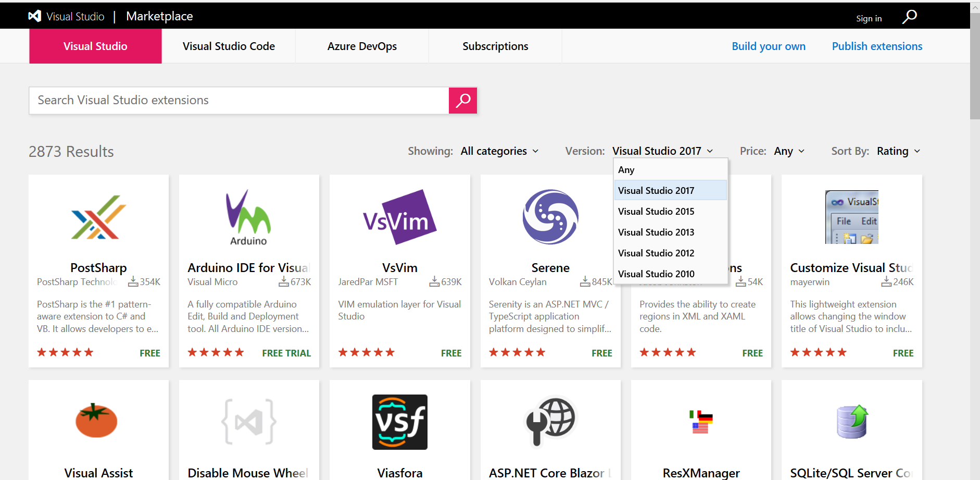Click the mayerwin publisher name
Viewport: 980px width, 480px height.
click(810, 282)
